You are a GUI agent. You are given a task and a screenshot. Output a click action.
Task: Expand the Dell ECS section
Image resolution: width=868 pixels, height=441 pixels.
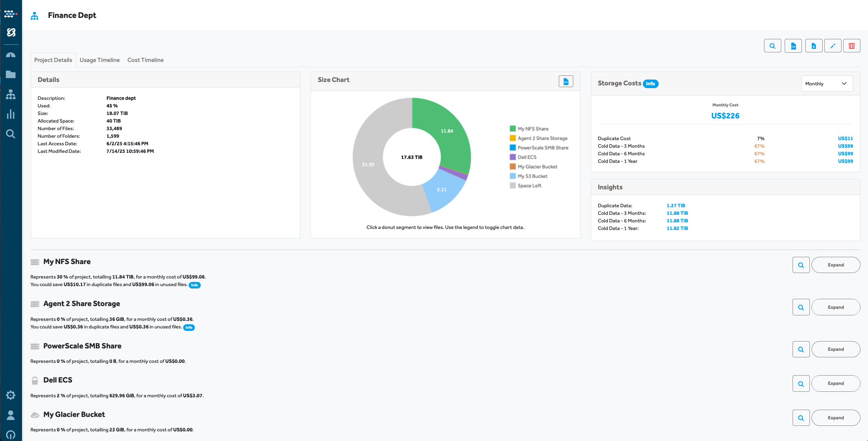click(836, 384)
